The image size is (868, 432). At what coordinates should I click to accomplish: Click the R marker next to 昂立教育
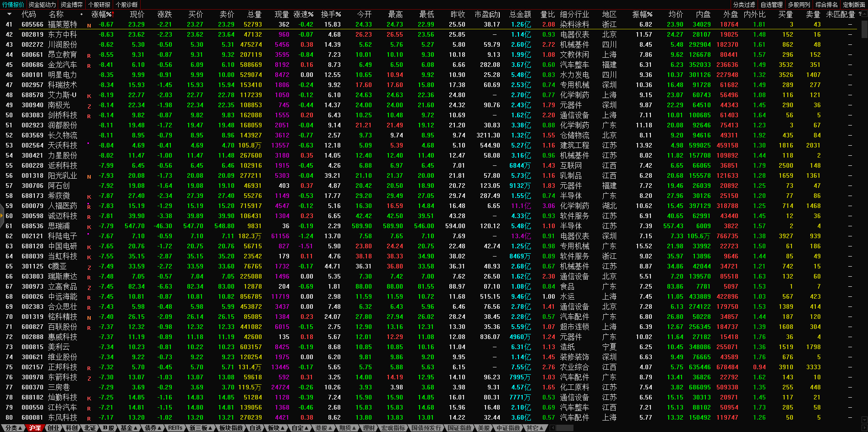(x=89, y=56)
